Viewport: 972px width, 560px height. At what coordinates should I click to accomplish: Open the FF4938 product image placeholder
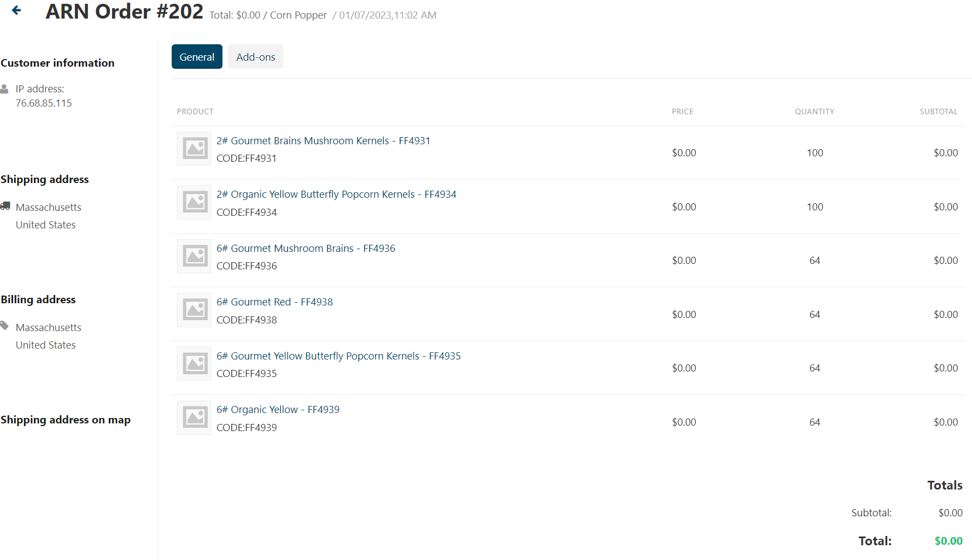194,310
